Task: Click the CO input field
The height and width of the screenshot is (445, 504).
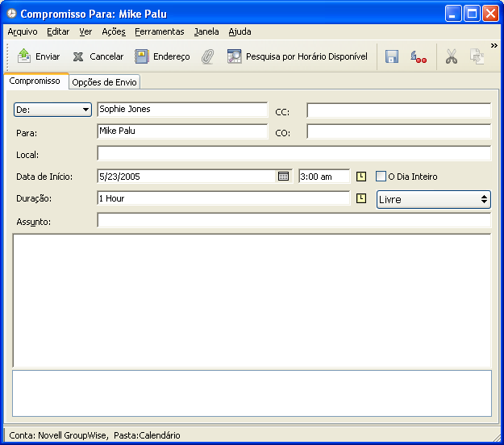Action: click(x=399, y=131)
